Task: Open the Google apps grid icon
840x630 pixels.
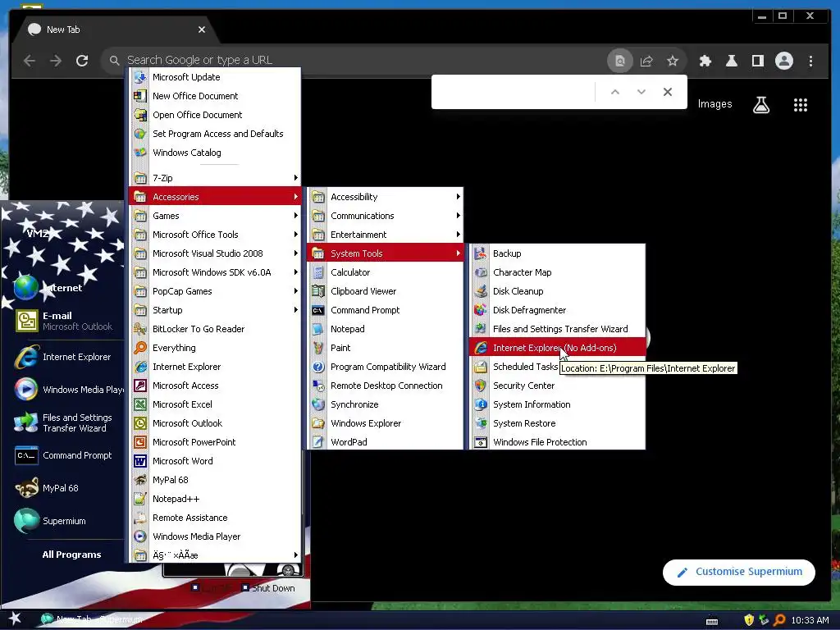Action: tap(801, 104)
